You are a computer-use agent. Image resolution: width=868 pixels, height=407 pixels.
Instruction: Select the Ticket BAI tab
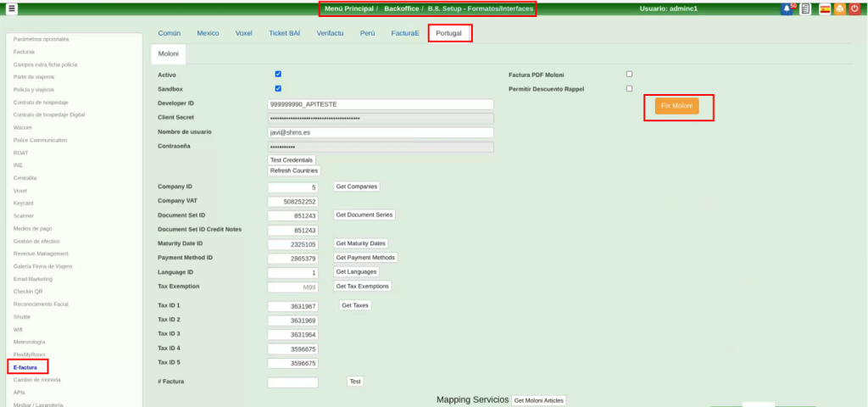click(x=284, y=33)
